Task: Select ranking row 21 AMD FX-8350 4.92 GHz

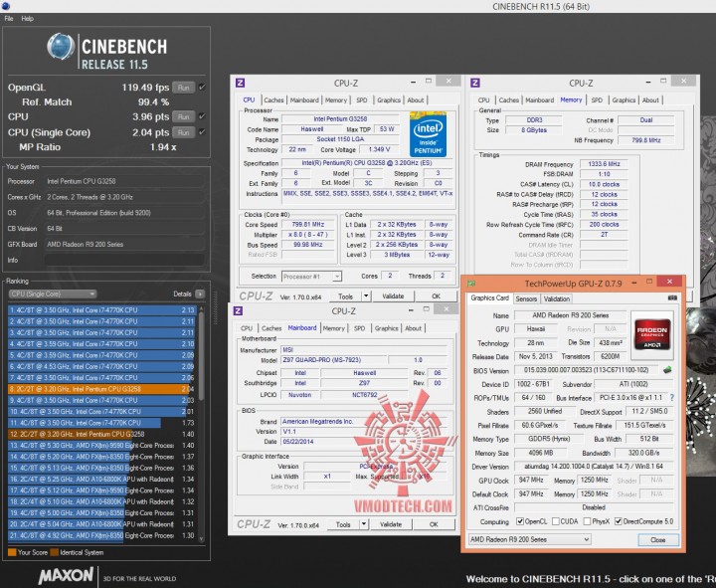Action: 101,535
